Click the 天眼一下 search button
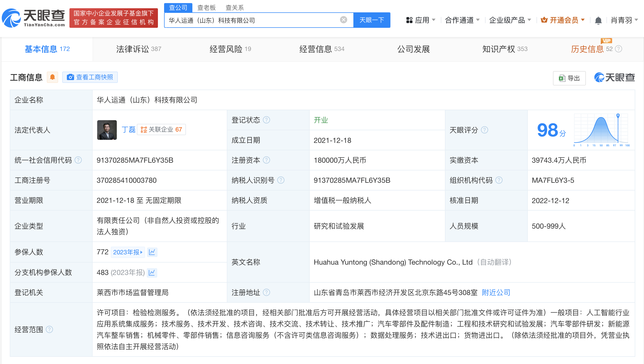 pyautogui.click(x=372, y=20)
